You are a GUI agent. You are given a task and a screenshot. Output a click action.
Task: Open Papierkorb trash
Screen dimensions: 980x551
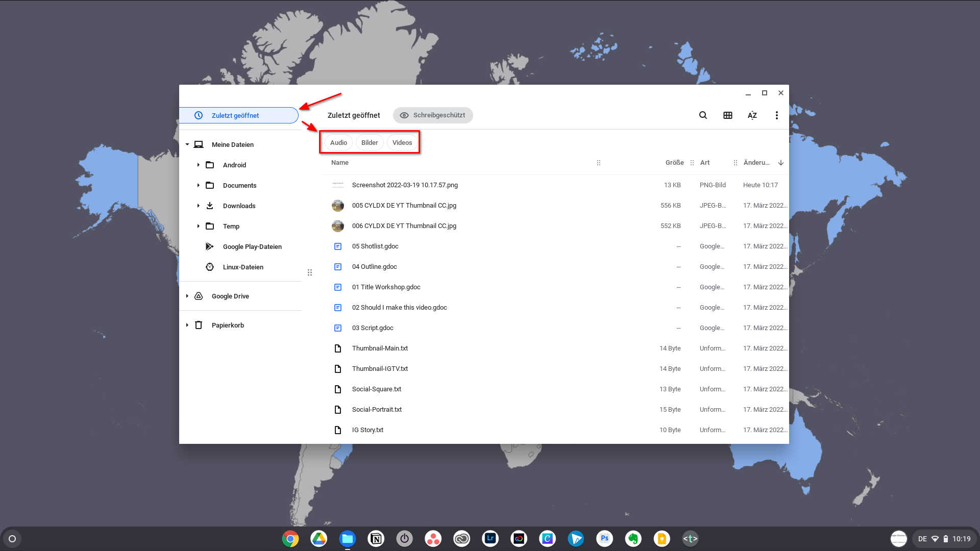point(228,325)
